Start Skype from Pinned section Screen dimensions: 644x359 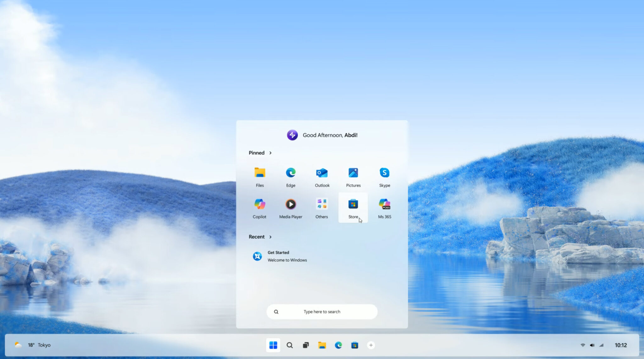(384, 177)
